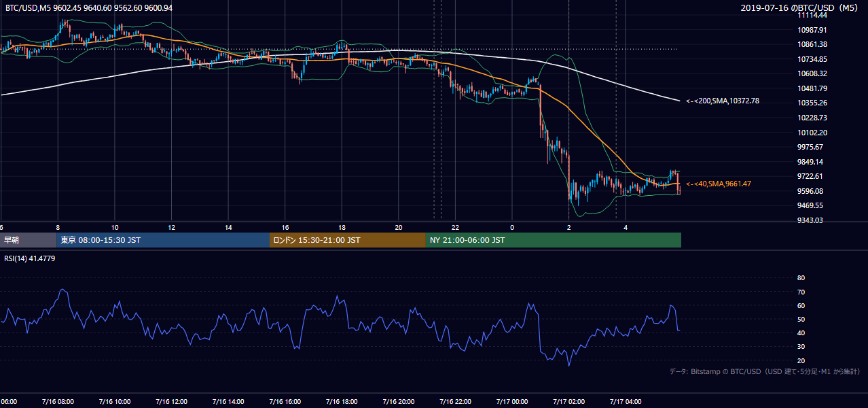Click hour tick 22 under price chart

[455, 227]
